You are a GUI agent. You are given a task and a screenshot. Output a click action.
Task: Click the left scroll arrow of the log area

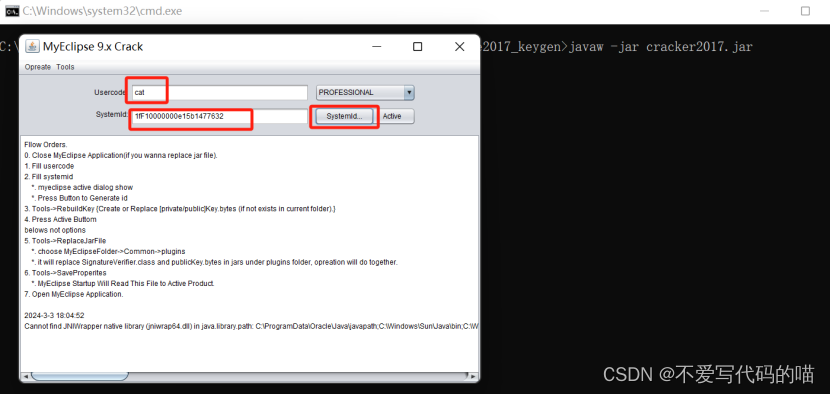point(25,377)
